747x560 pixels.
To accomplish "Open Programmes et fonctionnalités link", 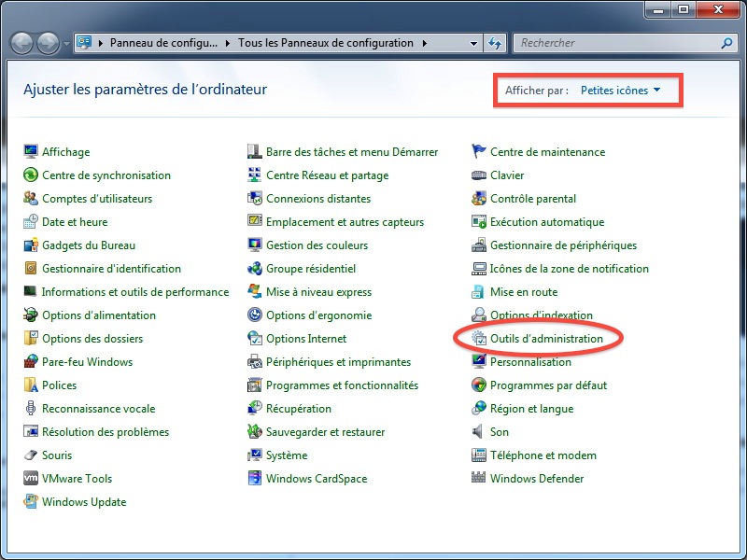I will point(342,385).
